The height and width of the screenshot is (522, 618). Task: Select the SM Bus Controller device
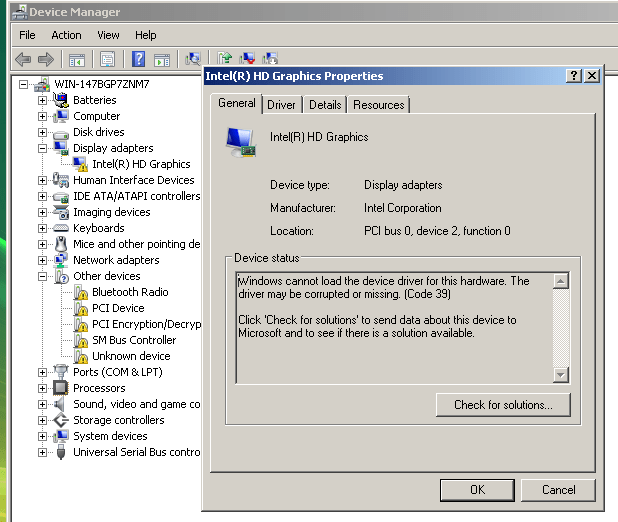133,340
